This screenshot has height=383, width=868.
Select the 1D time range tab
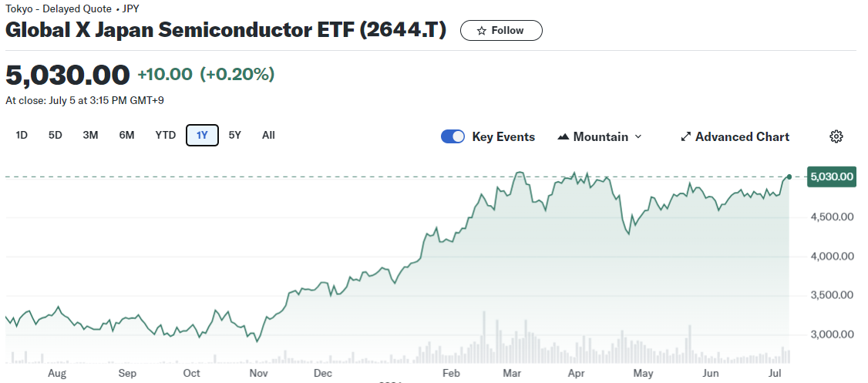tap(22, 136)
